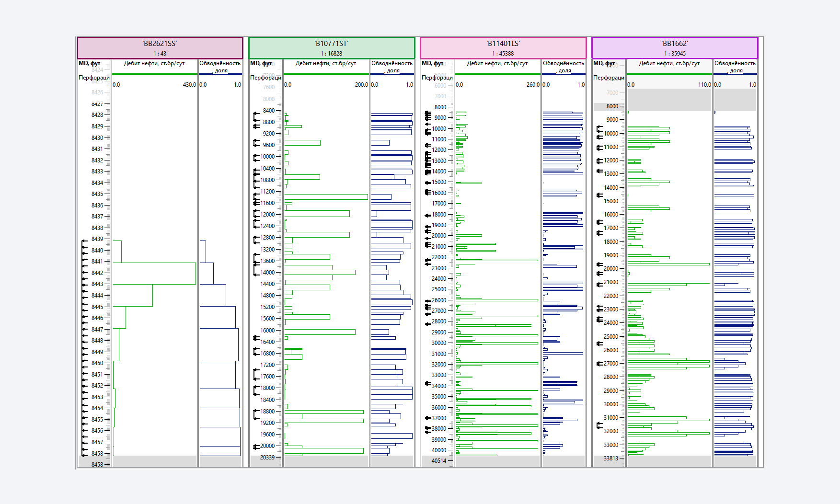The width and height of the screenshot is (840, 504).
Task: Click bottom depth label 40514 in B11401LS
Action: click(x=439, y=461)
